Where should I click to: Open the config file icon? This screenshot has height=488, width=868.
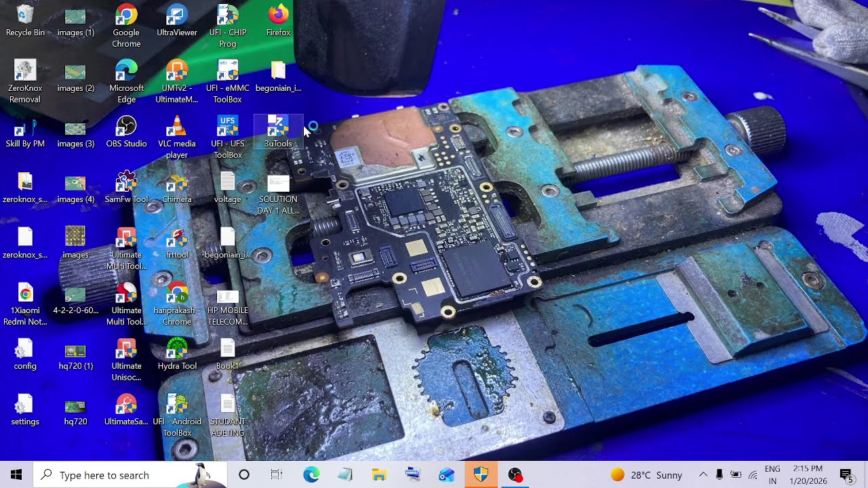[x=25, y=354]
